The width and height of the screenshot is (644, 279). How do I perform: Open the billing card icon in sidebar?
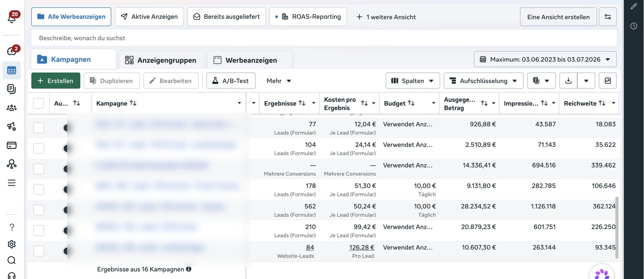(x=12, y=145)
